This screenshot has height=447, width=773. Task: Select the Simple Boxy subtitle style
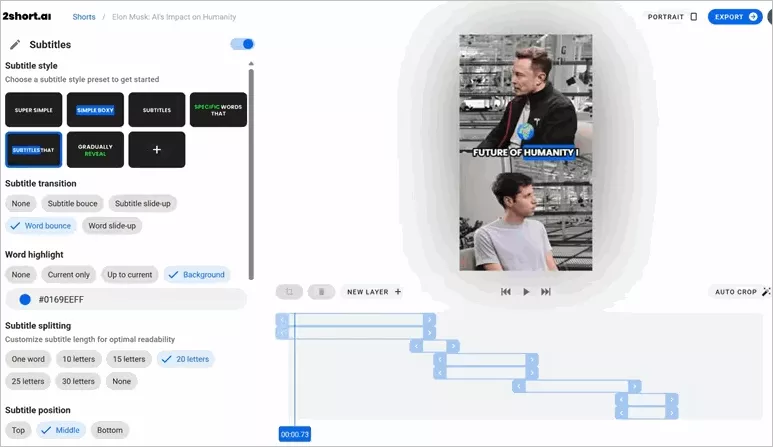pyautogui.click(x=95, y=110)
